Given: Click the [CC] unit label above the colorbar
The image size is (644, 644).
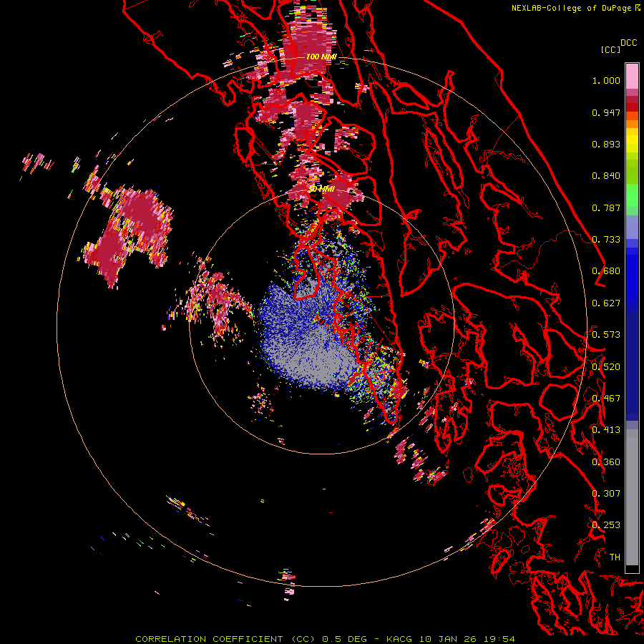Looking at the screenshot, I should pyautogui.click(x=610, y=49).
